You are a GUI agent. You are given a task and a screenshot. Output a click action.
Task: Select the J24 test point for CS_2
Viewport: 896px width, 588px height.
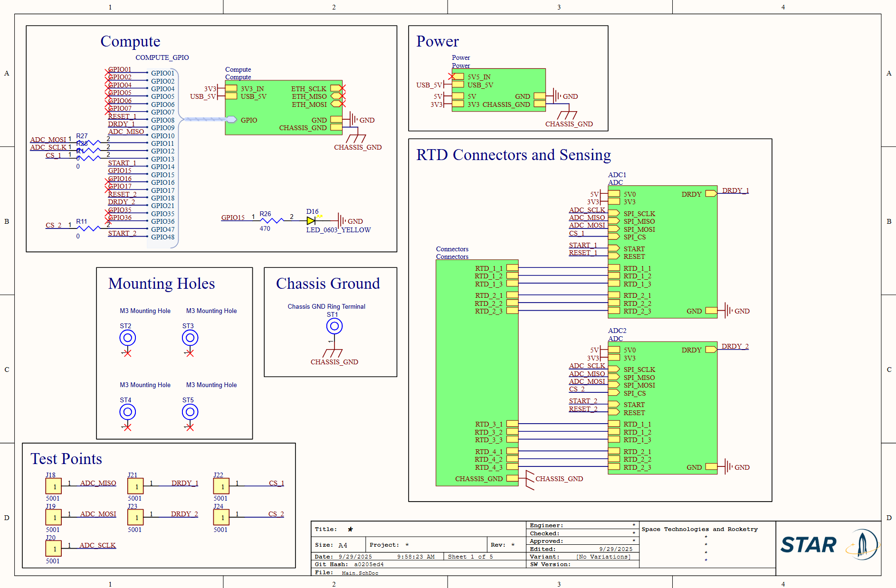[221, 517]
